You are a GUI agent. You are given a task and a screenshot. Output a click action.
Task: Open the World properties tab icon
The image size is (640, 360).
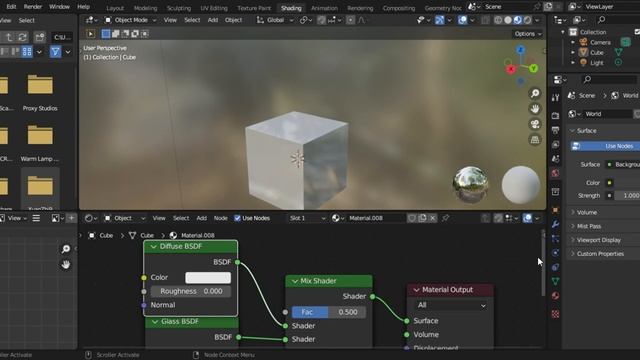[555, 173]
